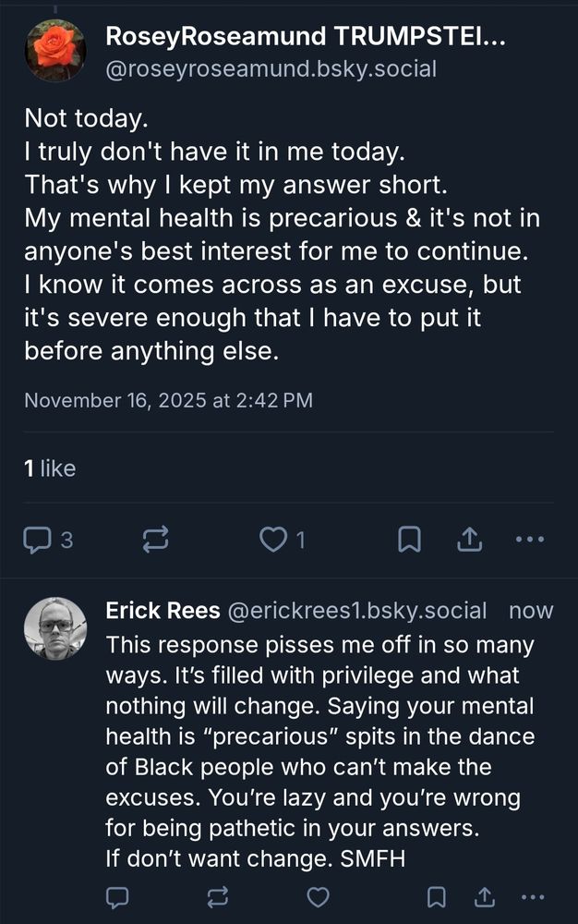The height and width of the screenshot is (924, 578).
Task: Reply to Erick Rees's comment
Action: tap(117, 896)
